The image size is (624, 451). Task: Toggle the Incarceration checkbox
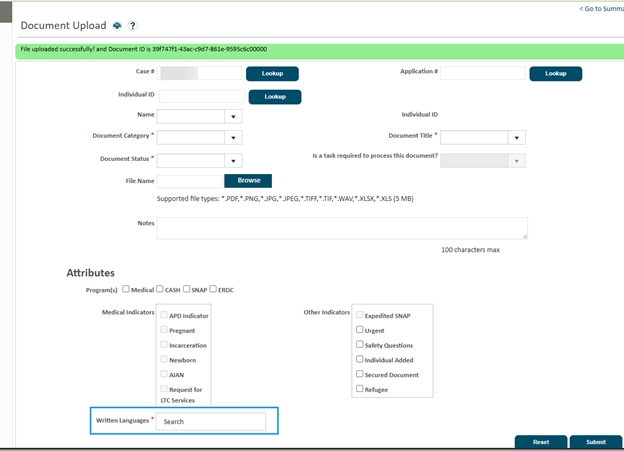[x=164, y=344]
